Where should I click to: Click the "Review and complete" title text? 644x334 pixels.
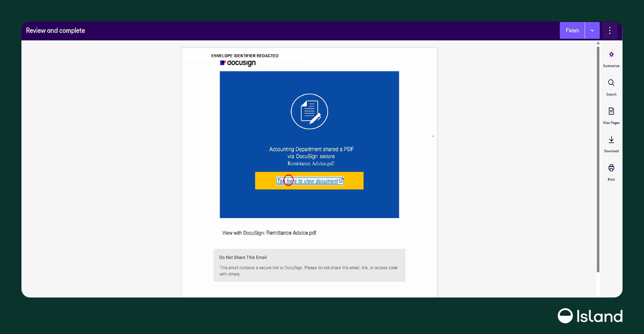[56, 31]
